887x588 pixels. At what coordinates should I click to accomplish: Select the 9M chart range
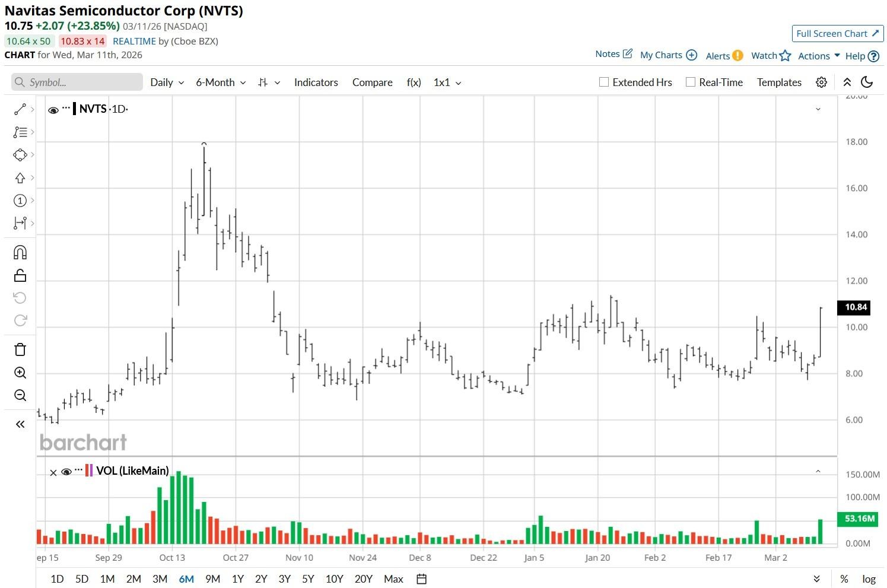click(x=212, y=579)
